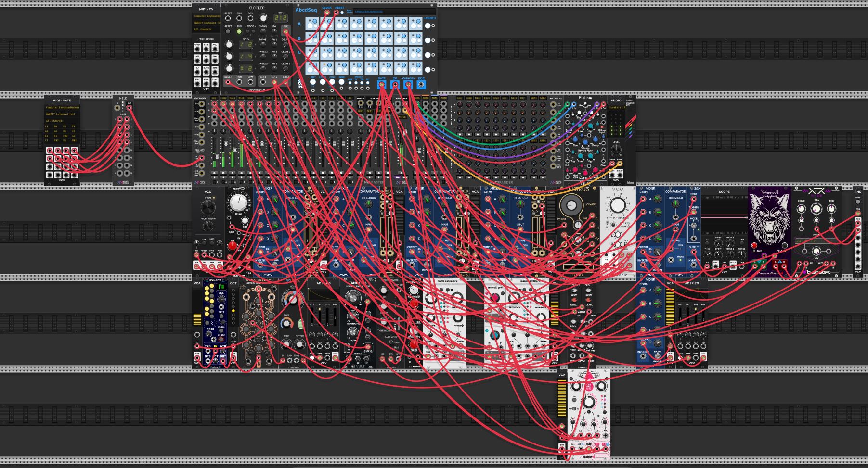Open the MIDI-GATE 'QWERTY keyboard (US)' device dropdown
This screenshot has width=868, height=468.
coord(62,114)
